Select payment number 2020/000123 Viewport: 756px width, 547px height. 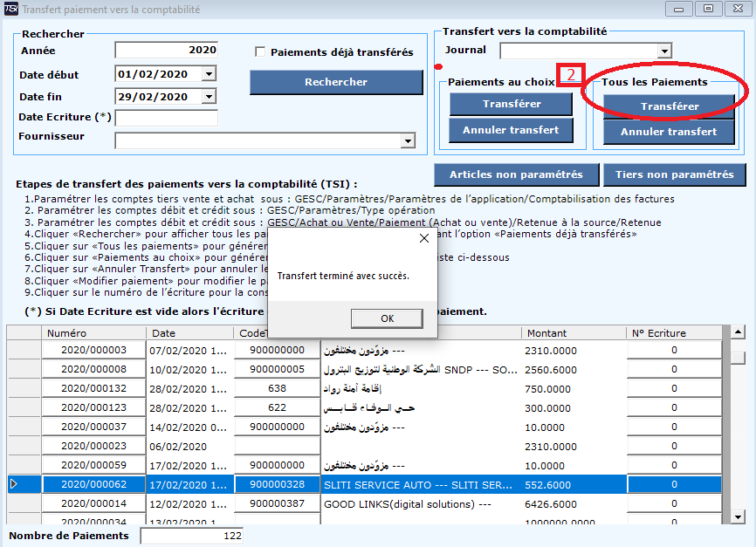coord(93,407)
